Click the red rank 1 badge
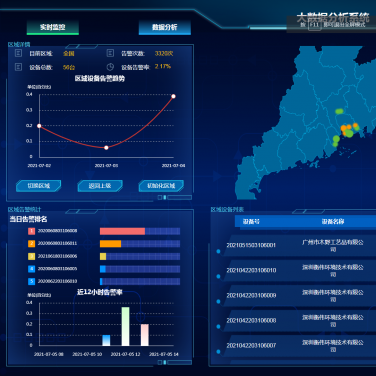This screenshot has height=376, width=376. pyautogui.click(x=31, y=231)
